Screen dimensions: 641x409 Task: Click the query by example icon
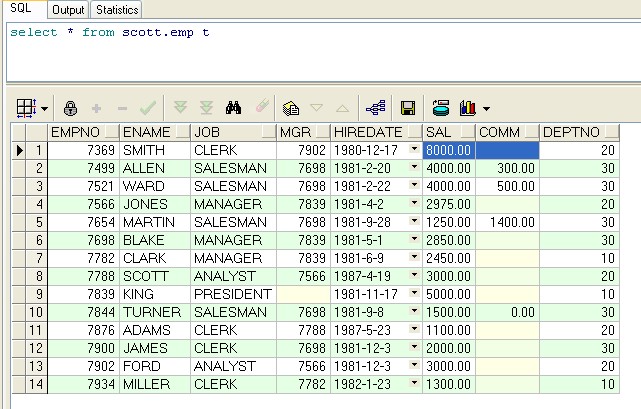(x=291, y=108)
